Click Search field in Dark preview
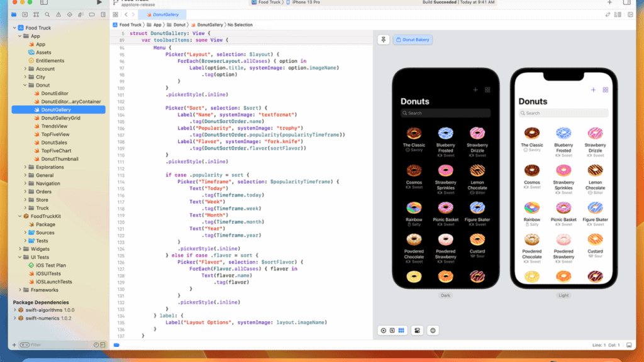 (x=446, y=113)
